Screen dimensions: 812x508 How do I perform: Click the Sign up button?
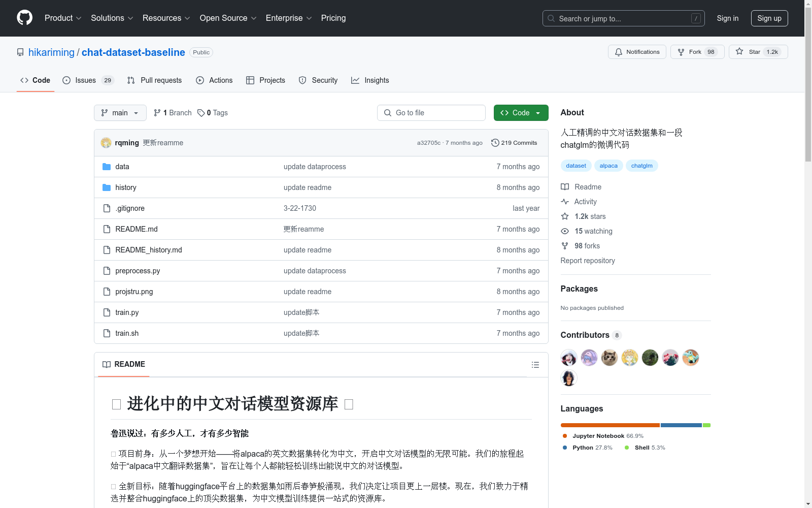pos(769,18)
